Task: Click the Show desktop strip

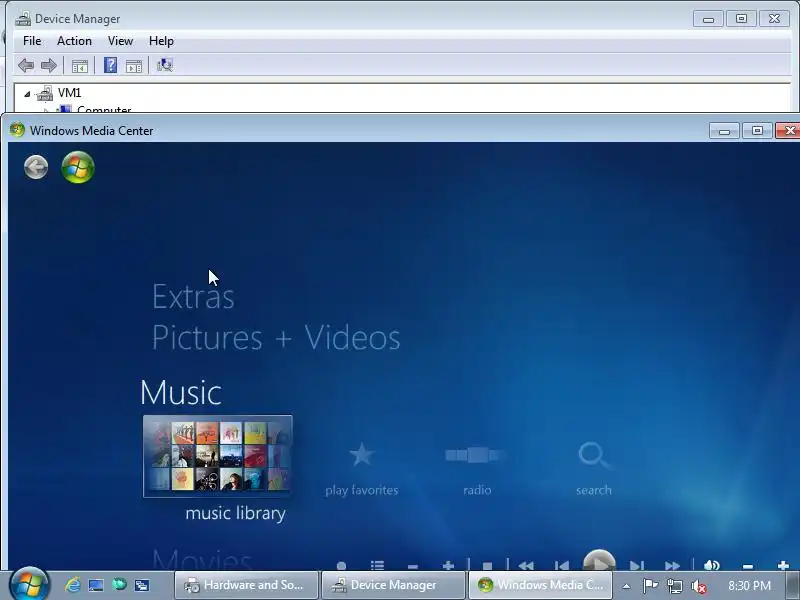Action: tap(793, 585)
